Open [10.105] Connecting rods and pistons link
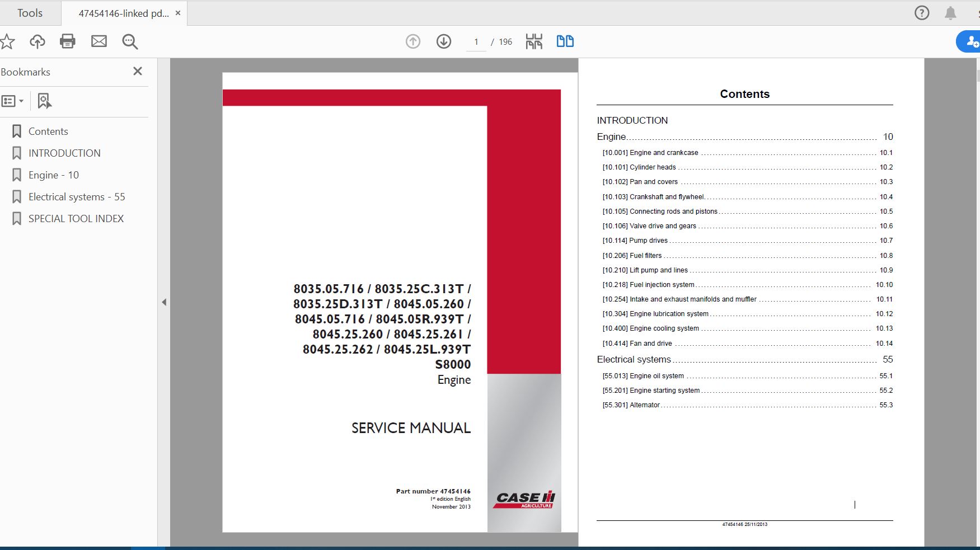Image resolution: width=980 pixels, height=550 pixels. pyautogui.click(x=748, y=211)
